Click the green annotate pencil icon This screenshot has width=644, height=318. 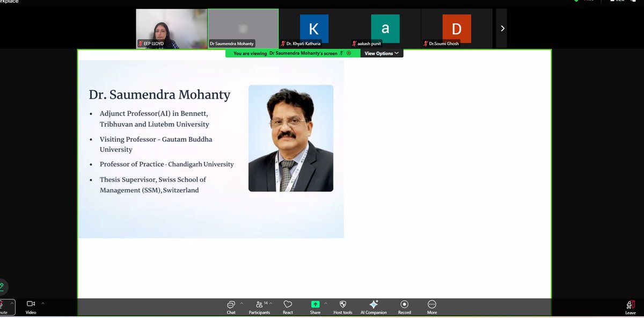2,286
